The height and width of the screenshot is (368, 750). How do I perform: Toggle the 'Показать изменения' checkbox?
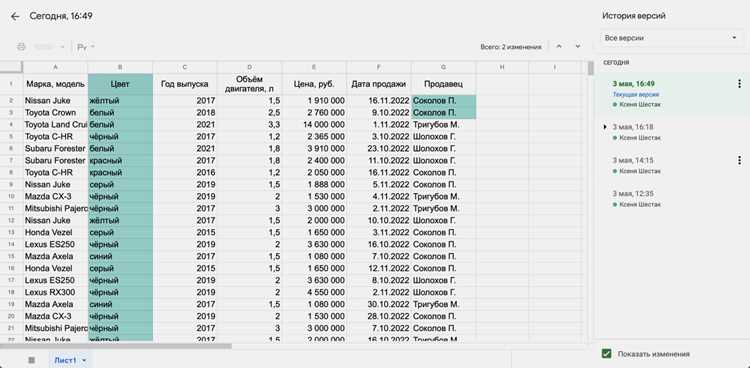[x=607, y=354]
